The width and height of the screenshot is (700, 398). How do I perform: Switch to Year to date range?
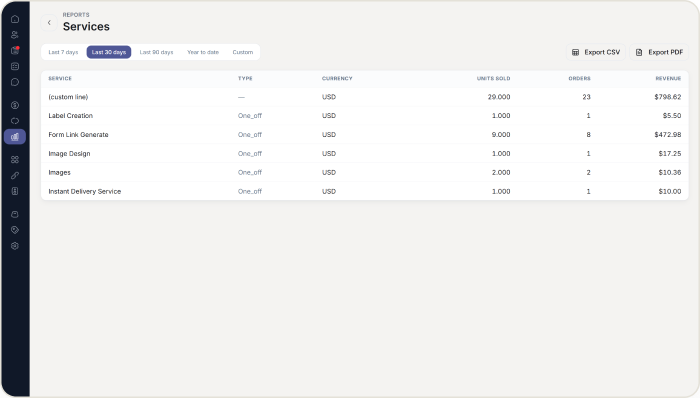[203, 52]
